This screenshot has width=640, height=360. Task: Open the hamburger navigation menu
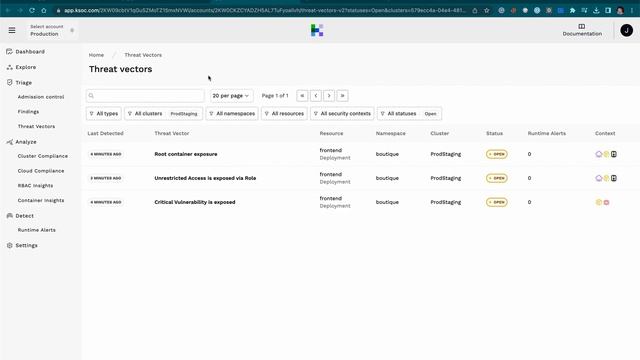12,30
